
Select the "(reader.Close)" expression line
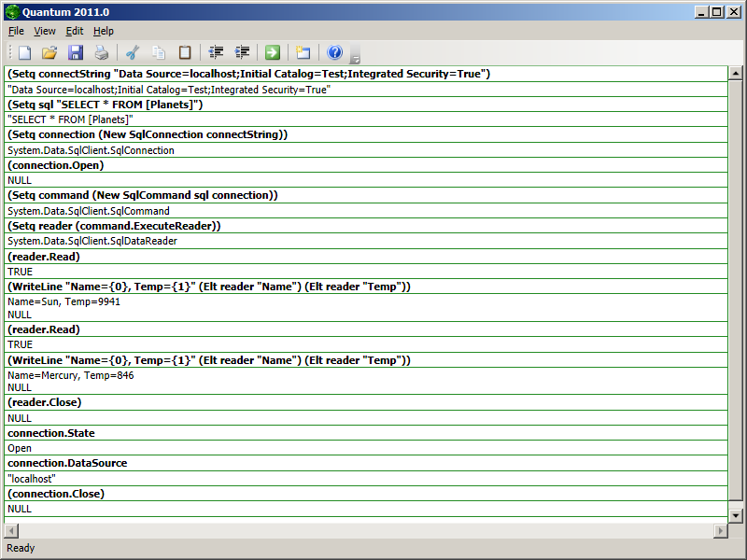coord(366,402)
